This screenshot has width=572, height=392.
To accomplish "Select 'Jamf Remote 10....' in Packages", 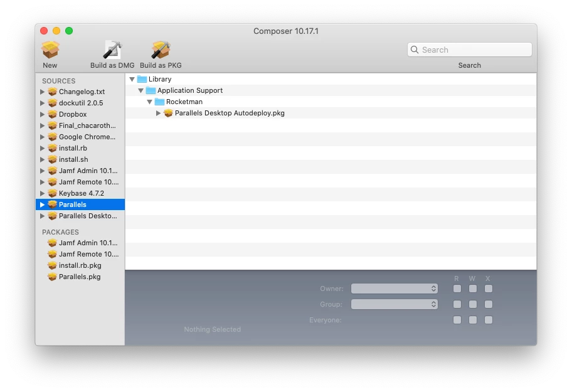I will 88,254.
